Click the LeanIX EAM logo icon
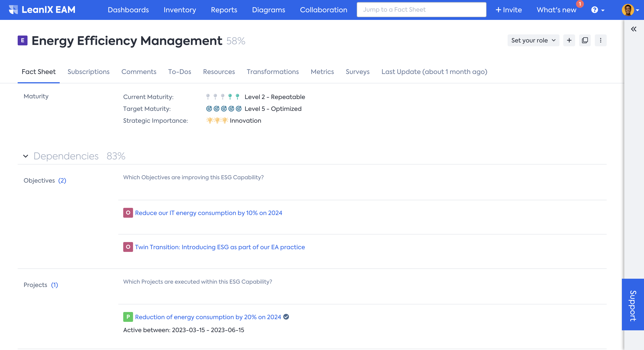The height and width of the screenshot is (350, 644). point(13,10)
